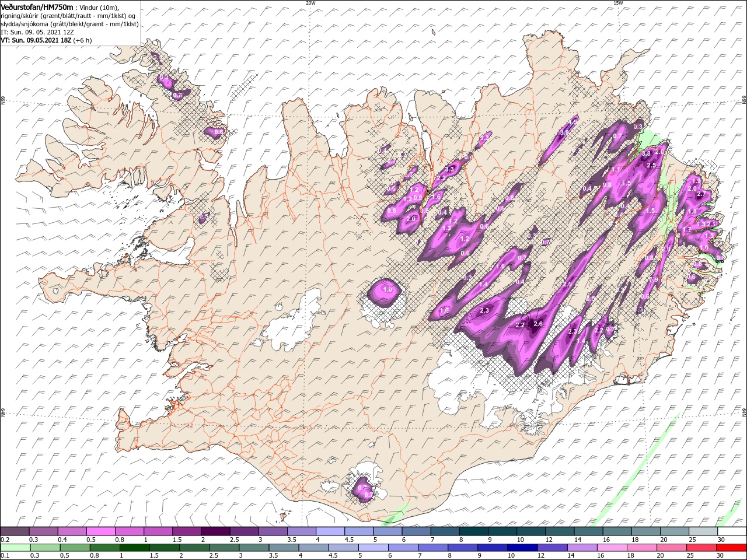Viewport: 747px width, 560px height.
Task: Click the Veðurstofan/HM750m title text
Action: [37, 6]
